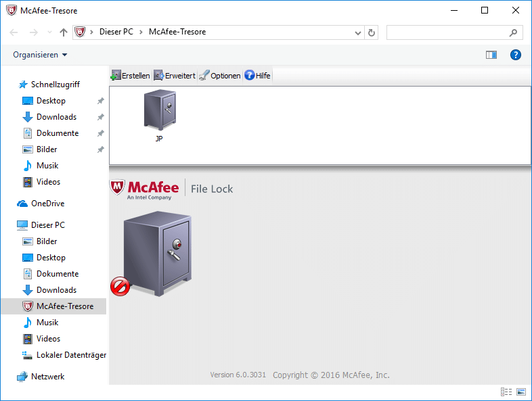Click Dieser PC in the address breadcrumb
Screen dimensions: 532x401
(x=116, y=32)
